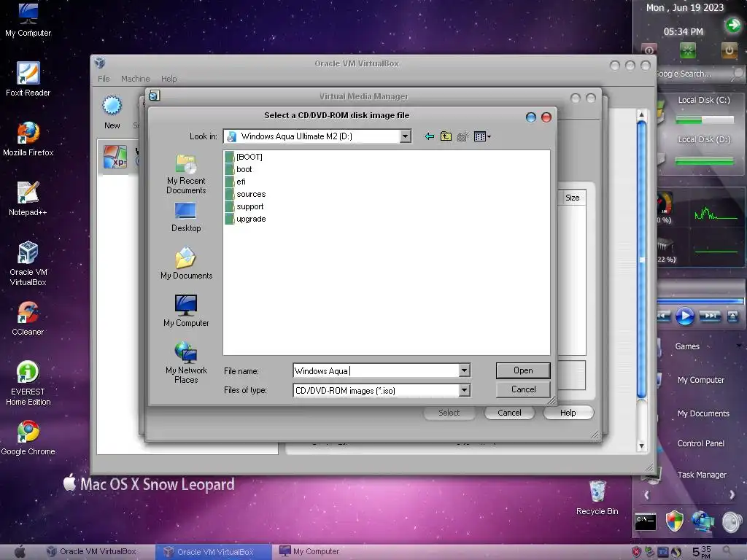The image size is (747, 560).
Task: Open My Recent Documents in places bar
Action: 186,174
